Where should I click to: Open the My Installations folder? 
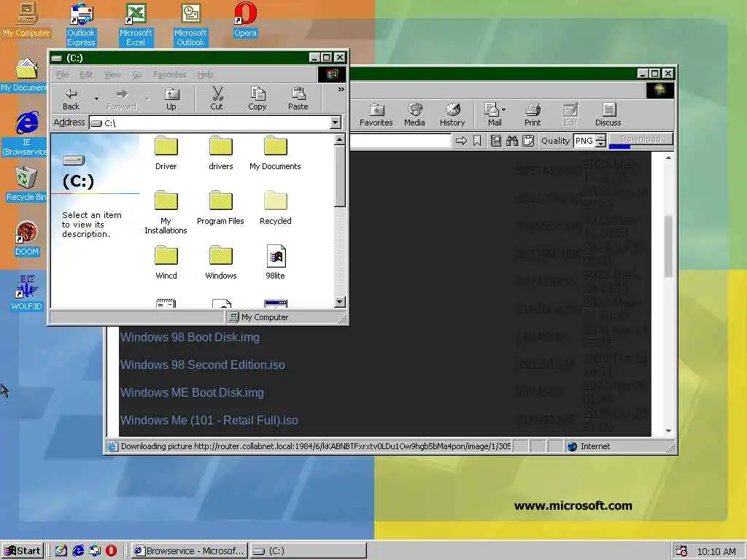[166, 213]
